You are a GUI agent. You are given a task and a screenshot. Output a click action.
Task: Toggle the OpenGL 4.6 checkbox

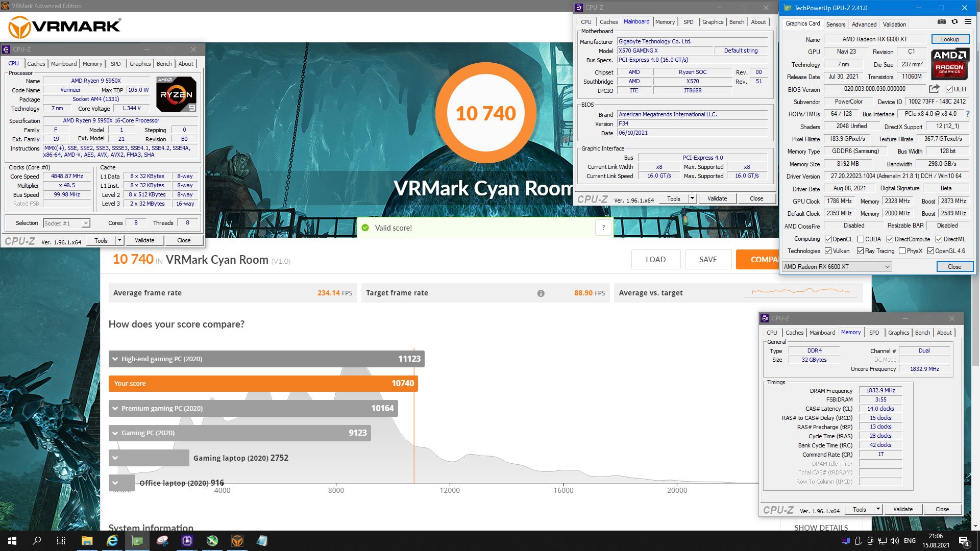click(x=930, y=251)
